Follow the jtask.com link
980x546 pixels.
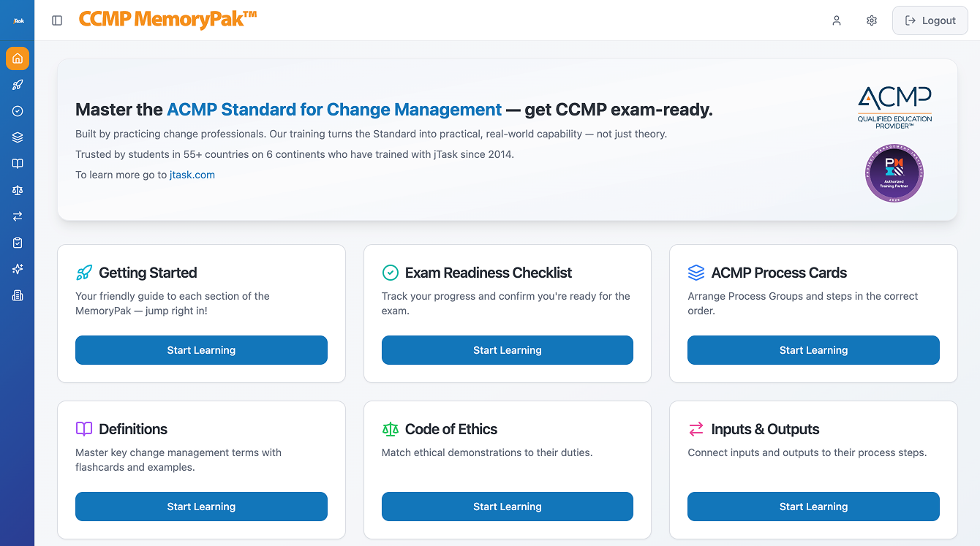coord(192,175)
